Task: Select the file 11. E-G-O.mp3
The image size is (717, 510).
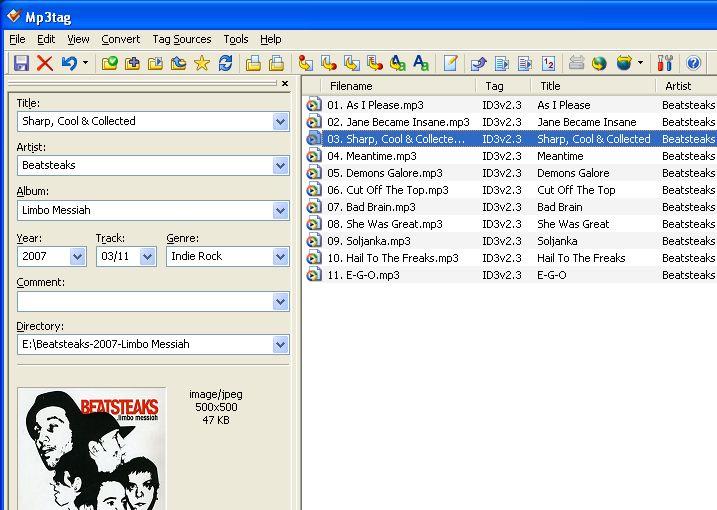Action: (x=364, y=275)
